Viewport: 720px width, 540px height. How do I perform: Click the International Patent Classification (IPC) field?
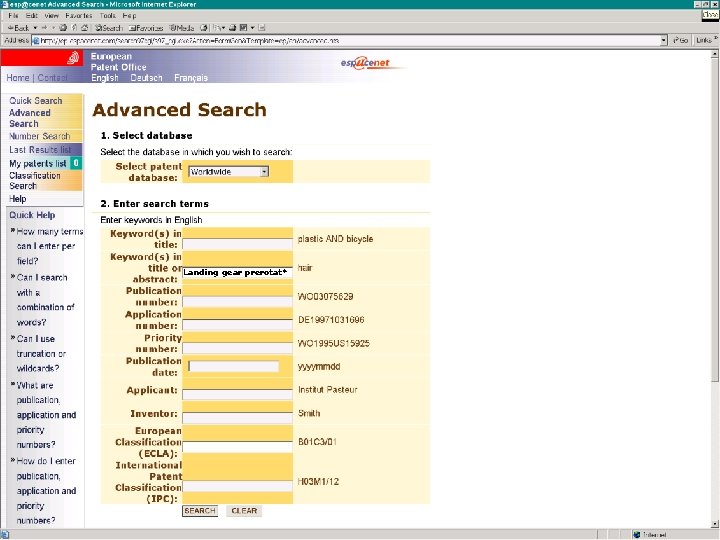[237, 486]
